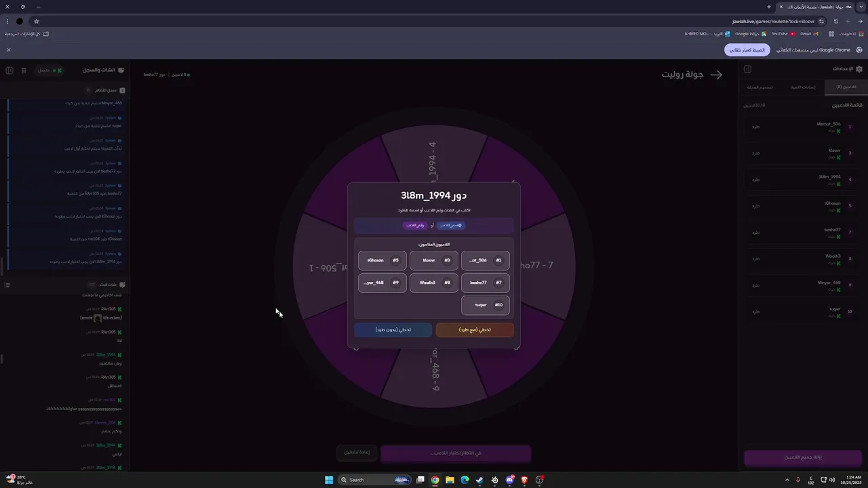Click the set as default browser button
Image resolution: width=868 pixels, height=488 pixels.
click(747, 50)
